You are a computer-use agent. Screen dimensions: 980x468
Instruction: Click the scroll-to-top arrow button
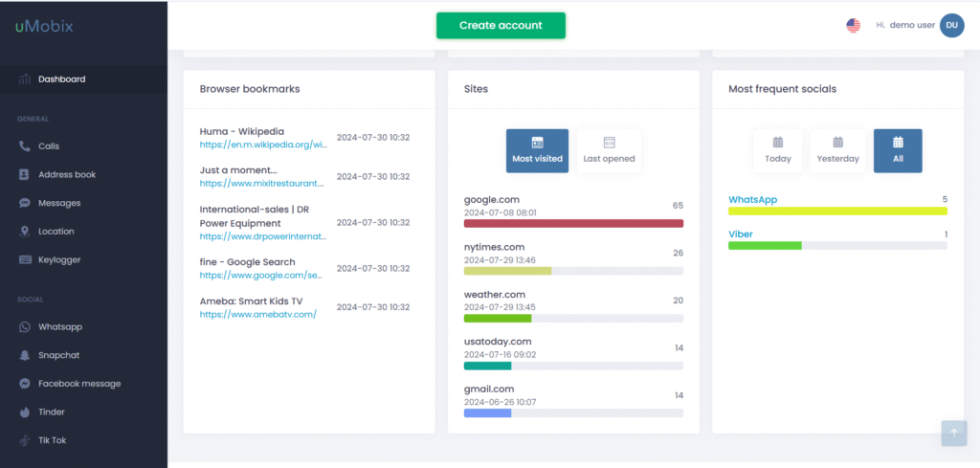point(953,434)
